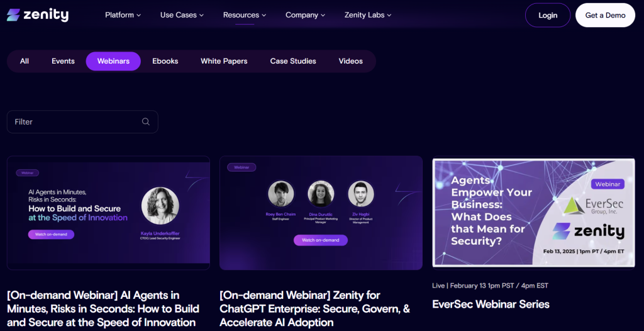
Task: Click the magnifier icon in Filter box
Action: point(146,122)
